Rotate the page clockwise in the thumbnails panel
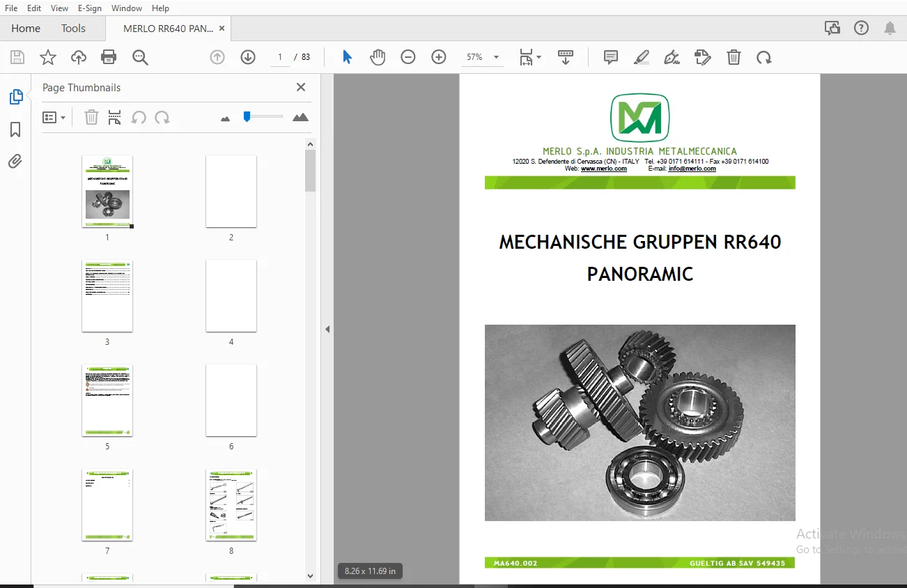This screenshot has width=907, height=588. (x=162, y=117)
